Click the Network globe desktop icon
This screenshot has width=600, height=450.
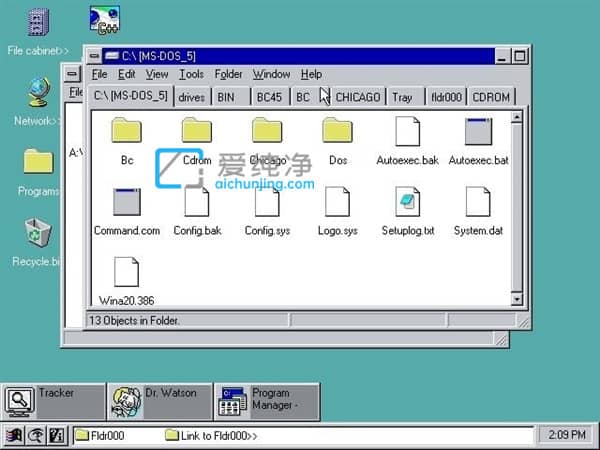39,92
